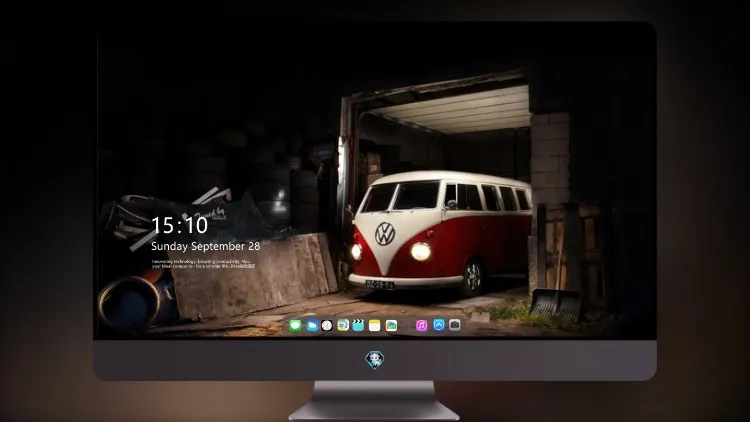
Task: Open the Clock app in the dock
Action: [x=327, y=325]
